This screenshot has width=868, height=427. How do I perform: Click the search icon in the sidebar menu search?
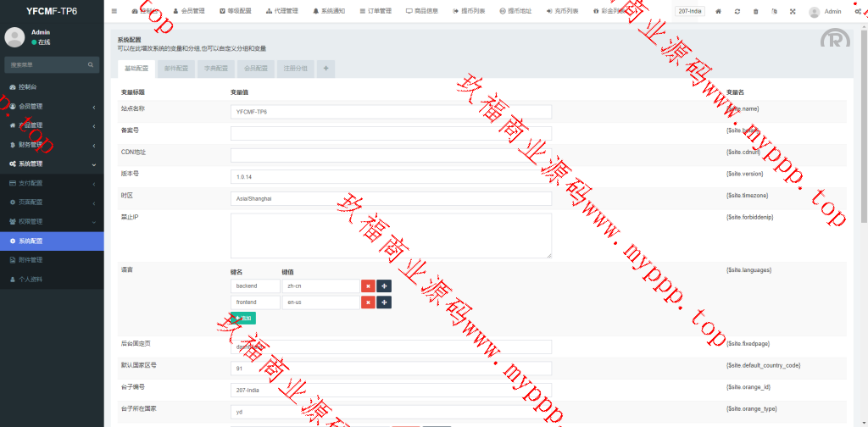tap(92, 64)
